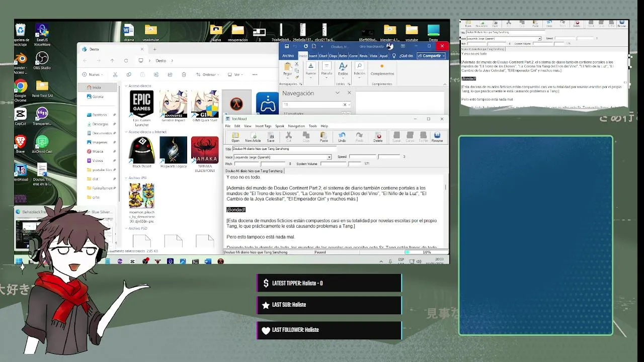Click the CapCut desktop icon
This screenshot has height=362, width=644.
(21, 116)
